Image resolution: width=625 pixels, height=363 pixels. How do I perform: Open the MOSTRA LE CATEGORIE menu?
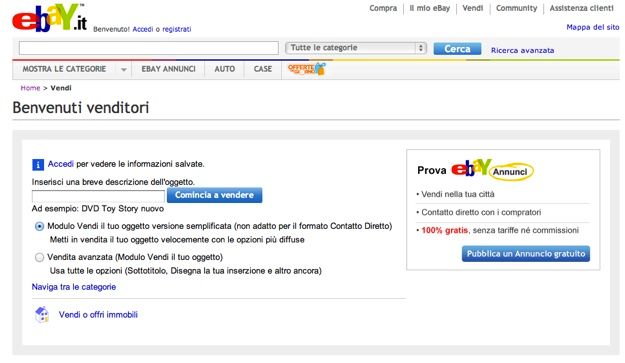(x=64, y=69)
